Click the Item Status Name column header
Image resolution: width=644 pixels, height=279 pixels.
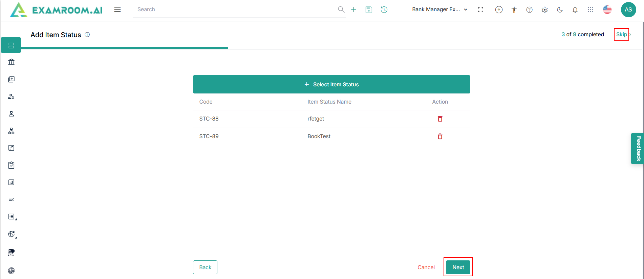329,102
